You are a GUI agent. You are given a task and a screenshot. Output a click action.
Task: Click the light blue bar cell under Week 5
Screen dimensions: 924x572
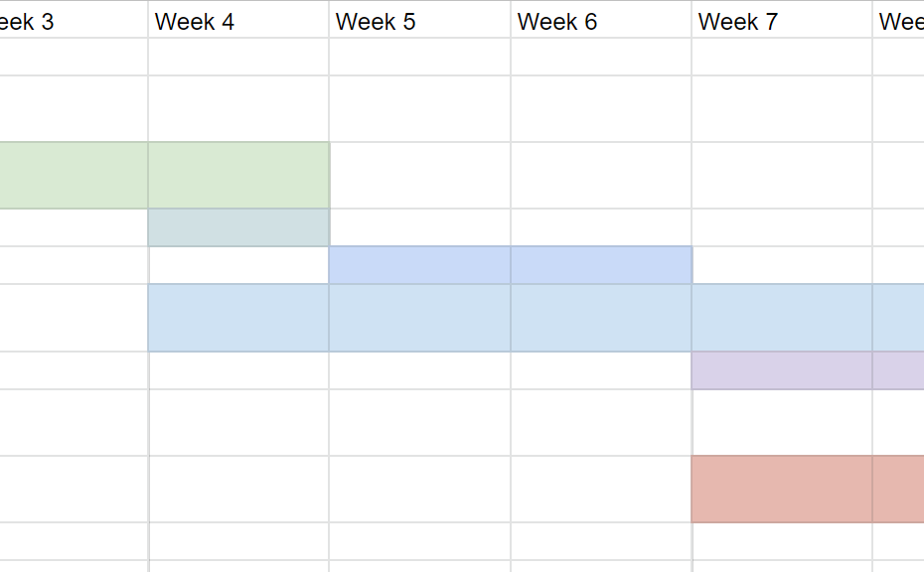(419, 318)
